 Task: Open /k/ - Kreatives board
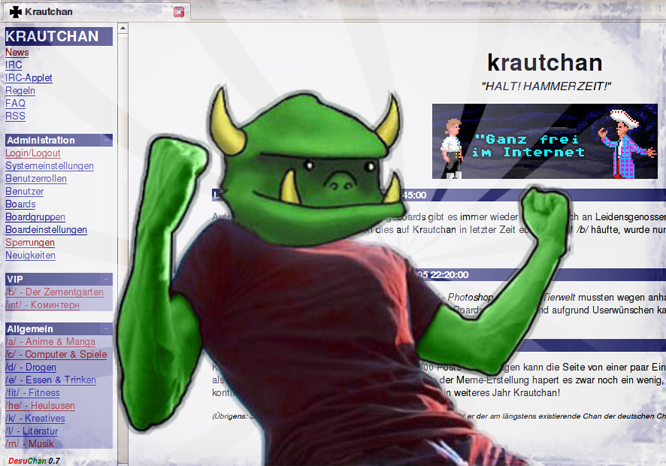[x=35, y=418]
